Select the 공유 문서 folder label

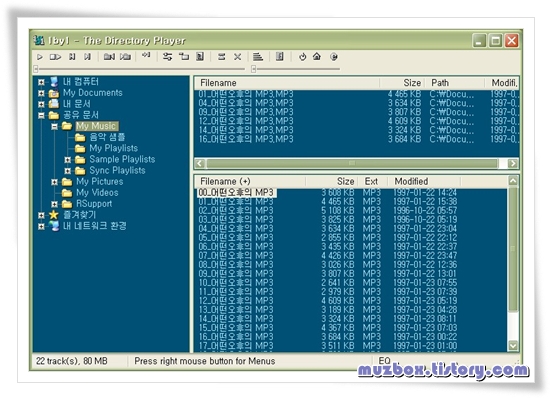pyautogui.click(x=81, y=115)
